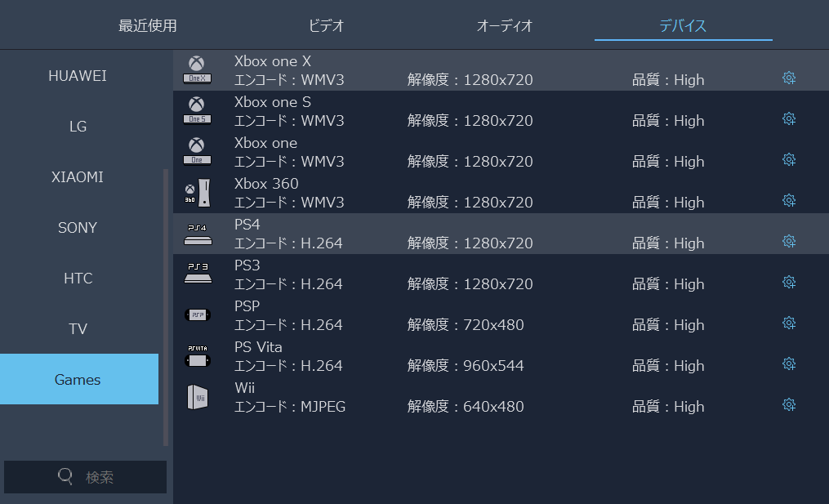Screen dimensions: 829x504
Task: Choose the Xbox 360 profile name
Action: pyautogui.click(x=266, y=184)
